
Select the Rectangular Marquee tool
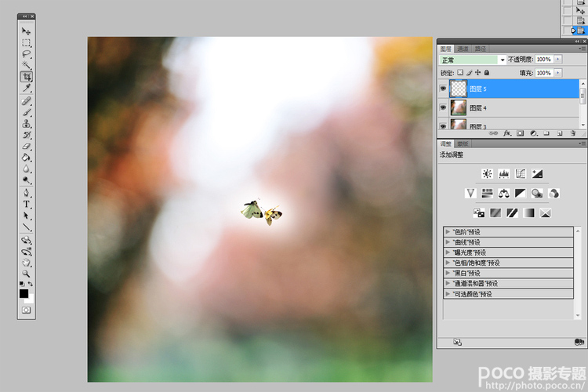[26, 43]
